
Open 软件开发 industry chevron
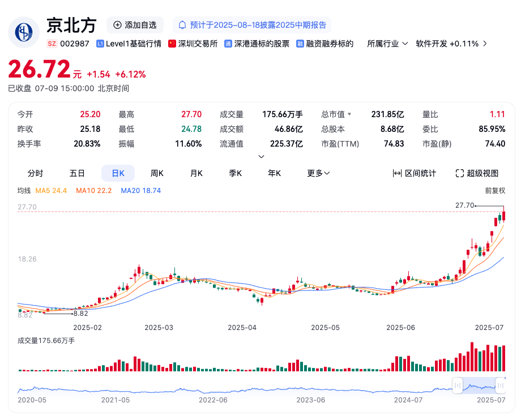click(x=485, y=44)
